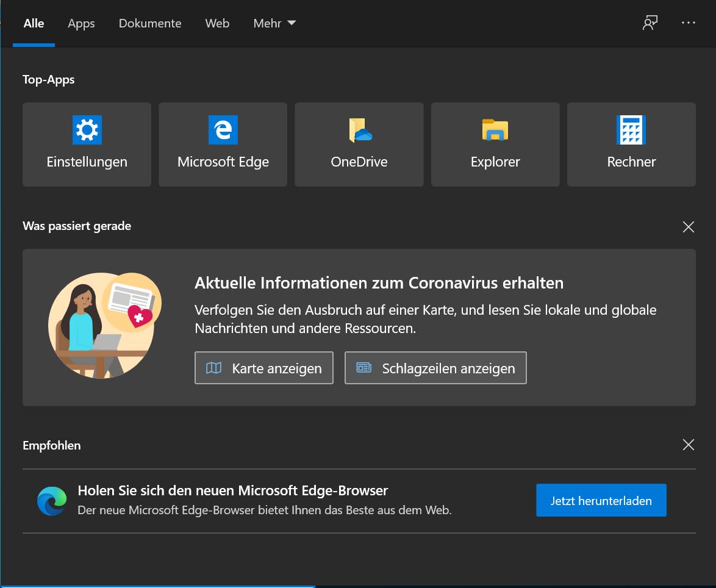Click the Jetzt herunterladen button
The image size is (716, 588).
tap(601, 500)
